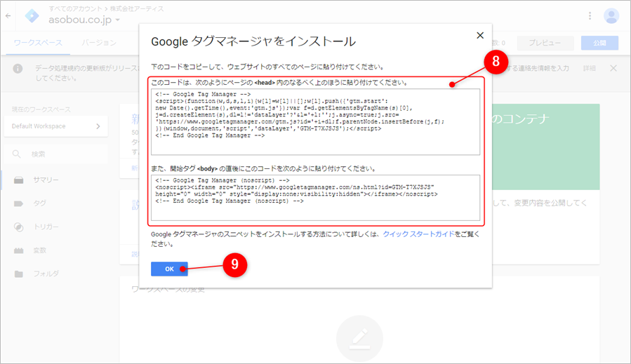Click the OK button in install dialog

[x=169, y=269]
